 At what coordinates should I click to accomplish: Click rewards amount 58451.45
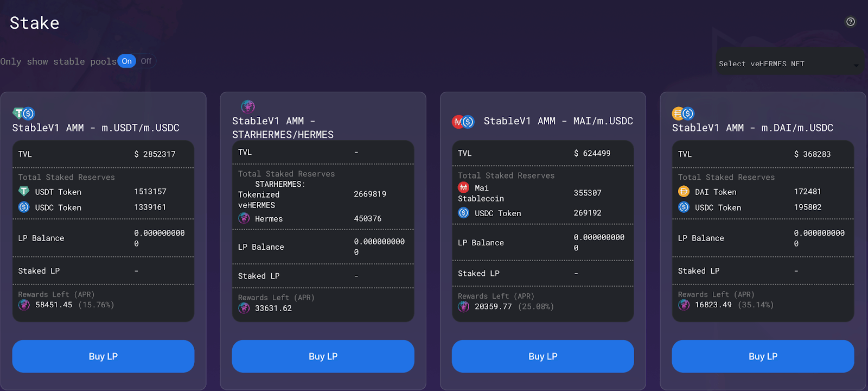click(54, 305)
